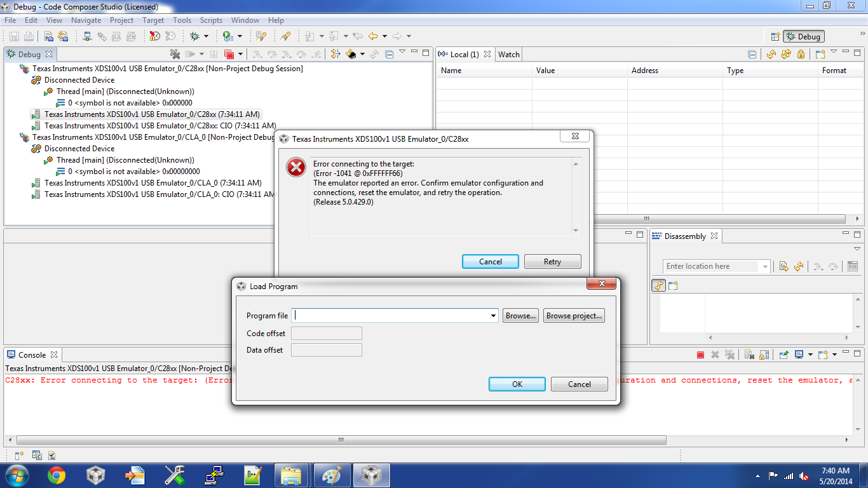
Task: Click the clock showing 7:40 AM
Action: 836,471
